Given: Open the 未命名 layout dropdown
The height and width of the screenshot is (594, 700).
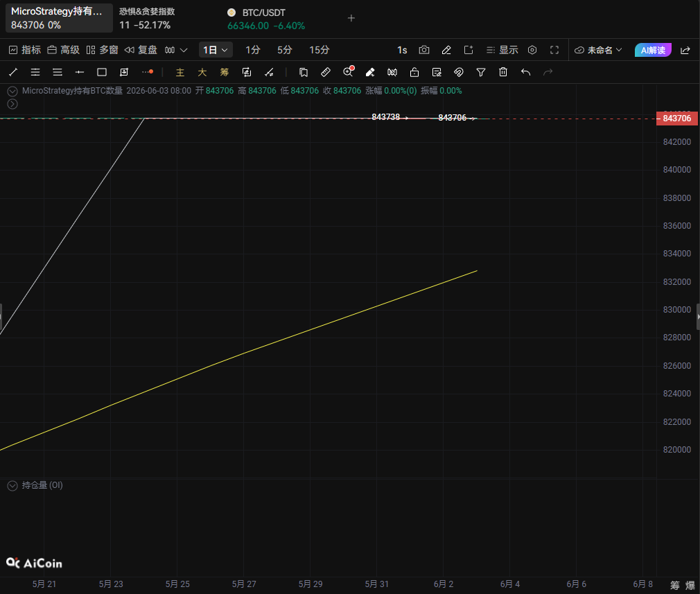Looking at the screenshot, I should click(x=598, y=50).
